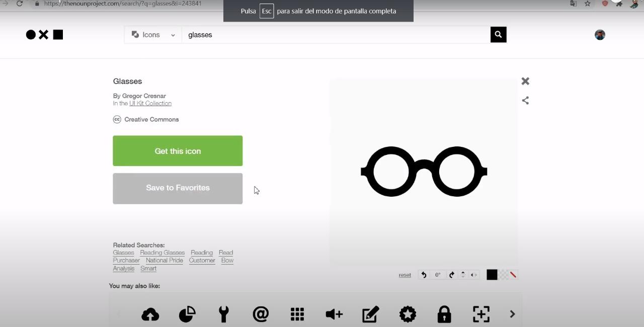Reset the icon edits
Screen dimensions: 644x327
405,275
